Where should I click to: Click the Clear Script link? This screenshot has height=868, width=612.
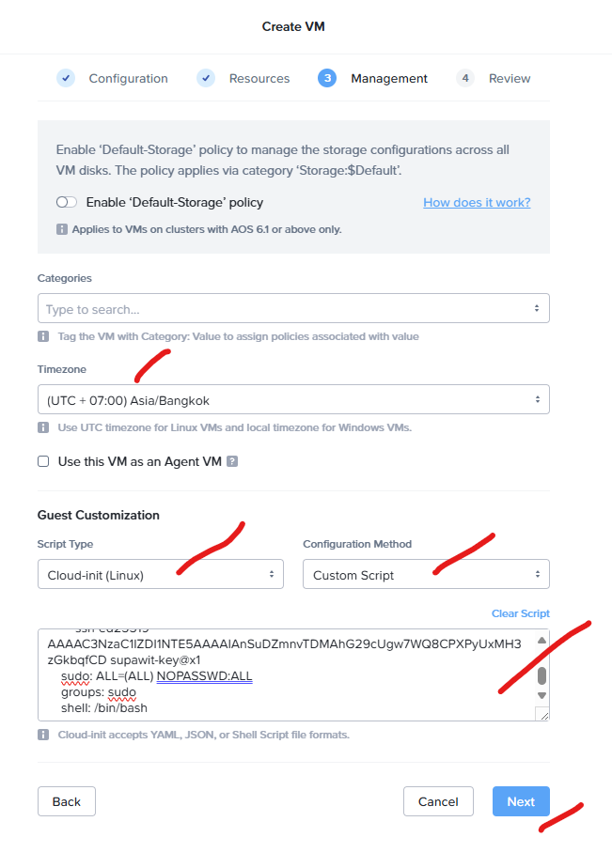tap(520, 613)
